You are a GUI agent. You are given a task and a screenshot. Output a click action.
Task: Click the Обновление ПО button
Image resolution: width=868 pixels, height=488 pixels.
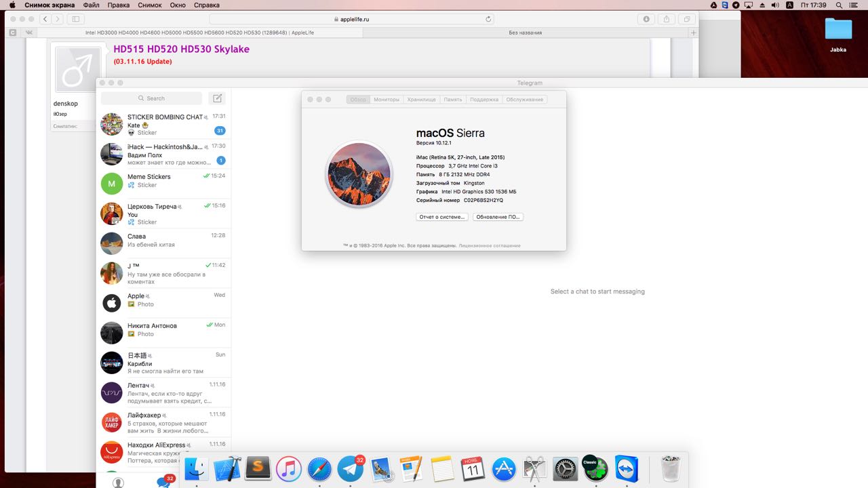click(x=498, y=217)
